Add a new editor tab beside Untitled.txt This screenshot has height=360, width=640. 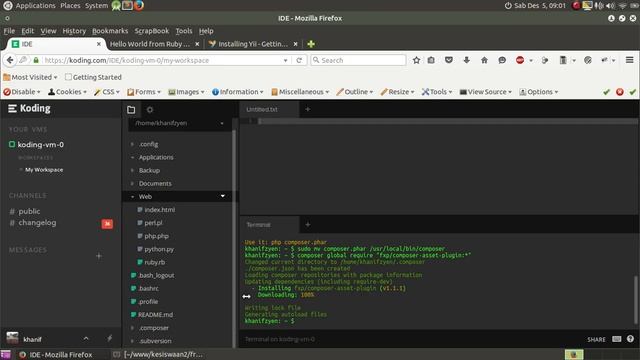(x=308, y=109)
